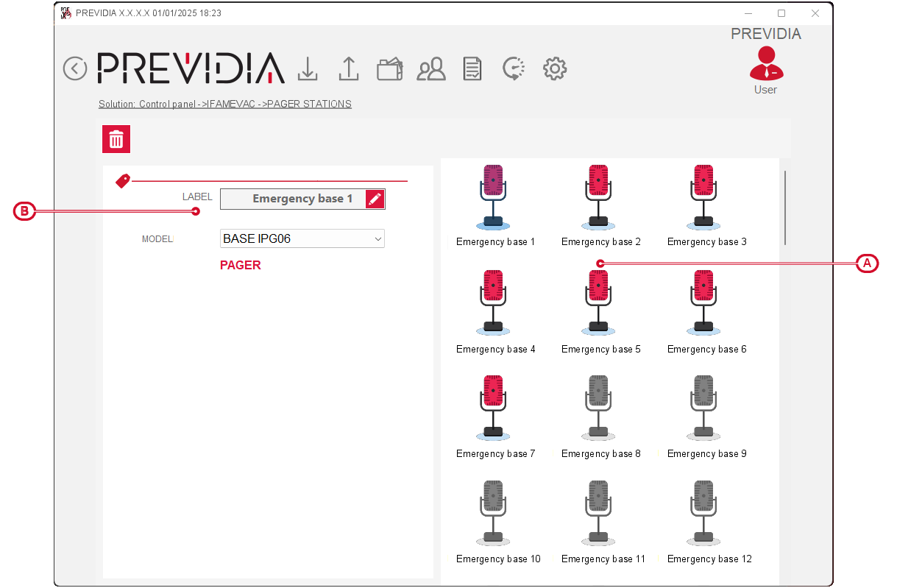This screenshot has width=897, height=588.
Task: Click the clock refresh icon
Action: [x=513, y=68]
